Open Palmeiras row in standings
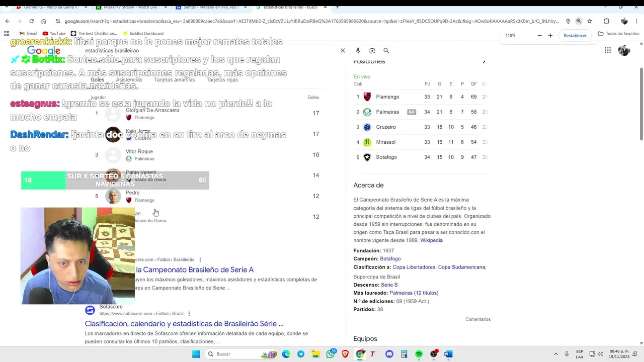The width and height of the screenshot is (644, 362). (x=421, y=112)
